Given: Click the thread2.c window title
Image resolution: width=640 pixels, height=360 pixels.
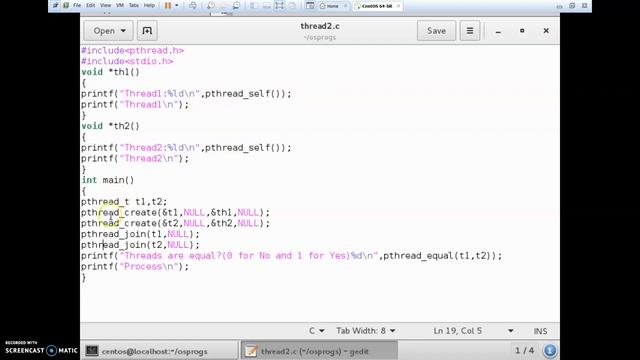Looking at the screenshot, I should pyautogui.click(x=320, y=26).
